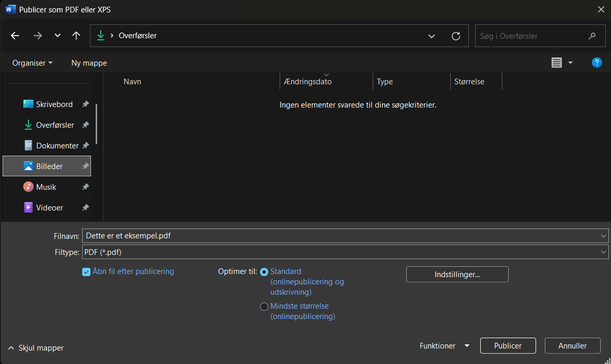
Task: Click the Publicer button
Action: coord(508,346)
